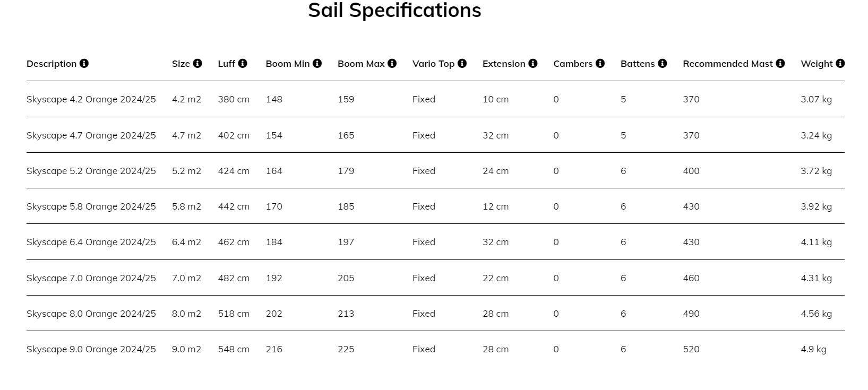Click the Boom Min info icon
The height and width of the screenshot is (390, 868).
tap(317, 64)
